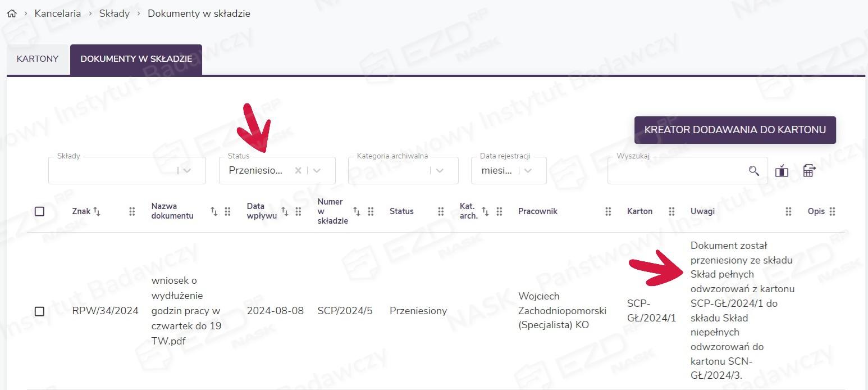Click the magnifier icon in Wyszukaj field
The width and height of the screenshot is (868, 390).
point(753,171)
